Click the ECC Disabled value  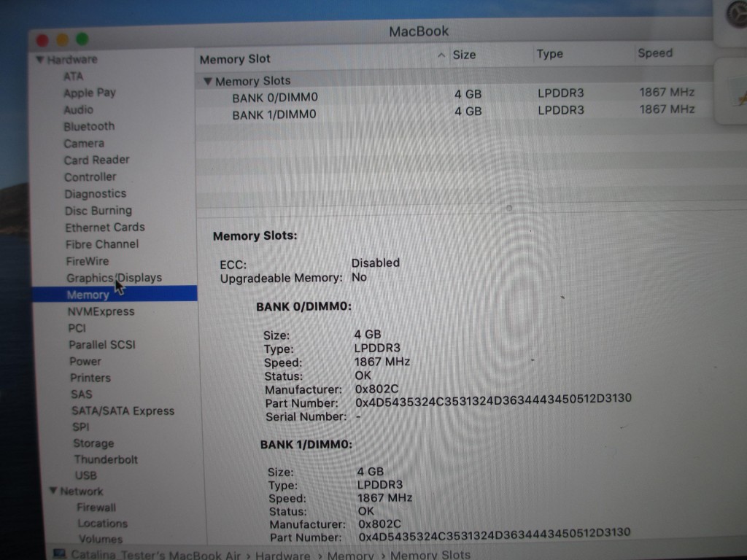point(376,262)
